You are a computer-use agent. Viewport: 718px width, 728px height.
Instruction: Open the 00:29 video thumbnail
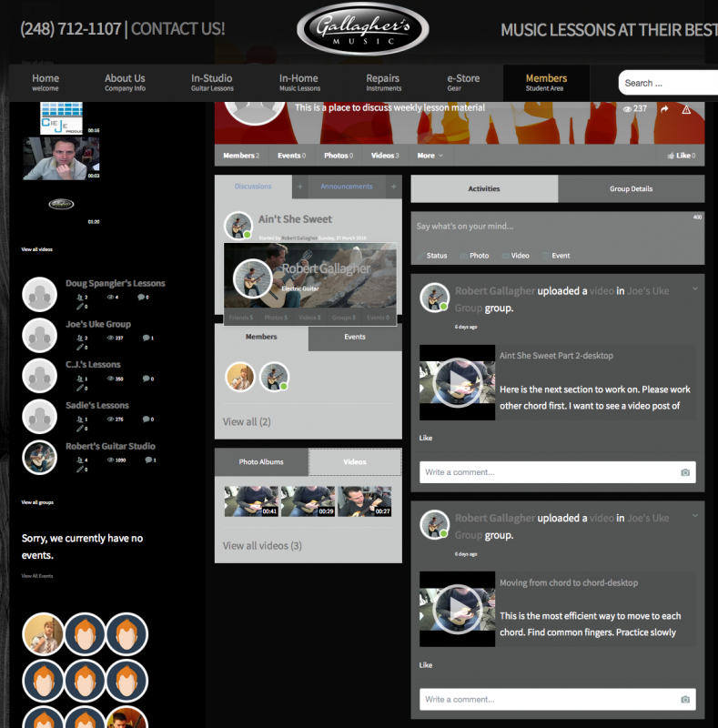point(308,501)
